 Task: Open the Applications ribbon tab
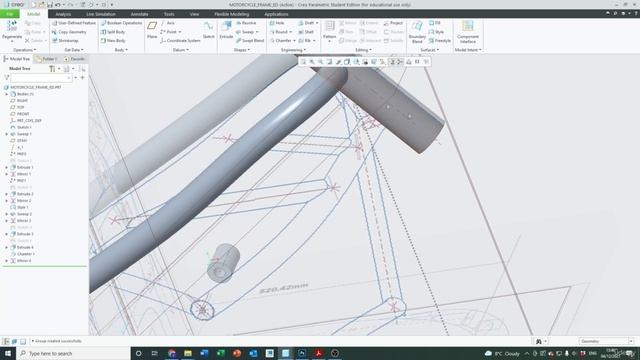tap(276, 14)
